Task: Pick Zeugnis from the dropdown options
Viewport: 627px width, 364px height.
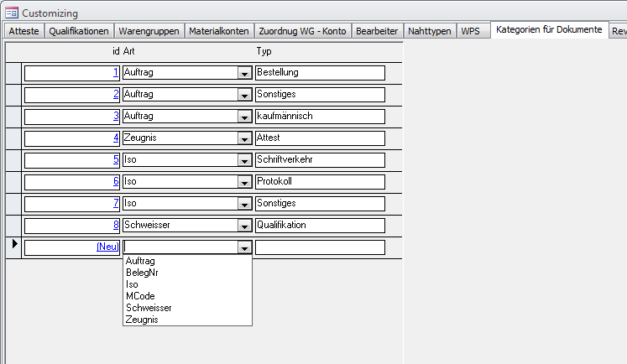Action: (141, 320)
